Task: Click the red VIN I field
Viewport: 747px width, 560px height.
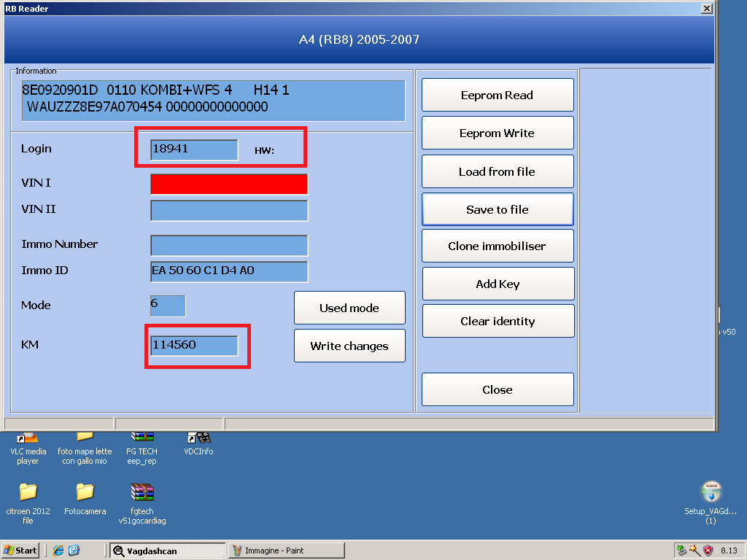Action: 229,184
